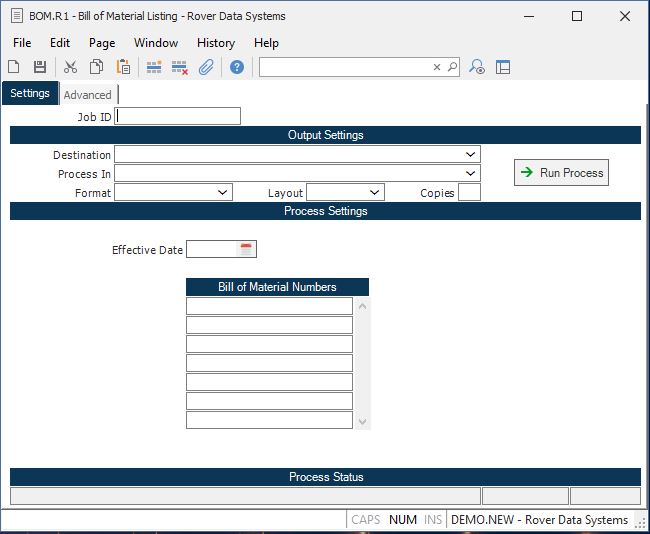Image resolution: width=650 pixels, height=534 pixels.
Task: Open the Format dropdown list
Action: 222,192
